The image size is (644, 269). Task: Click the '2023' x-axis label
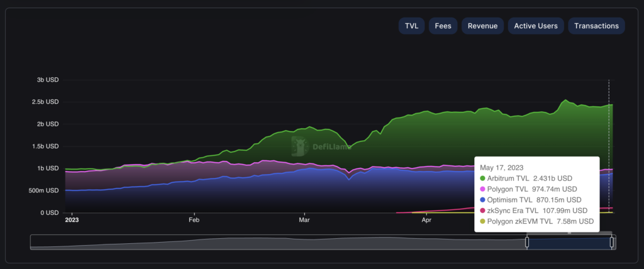pyautogui.click(x=72, y=220)
